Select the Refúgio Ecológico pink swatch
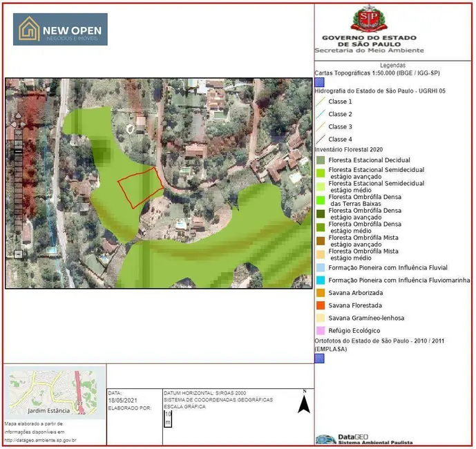Image resolution: width=476 pixels, height=449 pixels. coord(321,330)
